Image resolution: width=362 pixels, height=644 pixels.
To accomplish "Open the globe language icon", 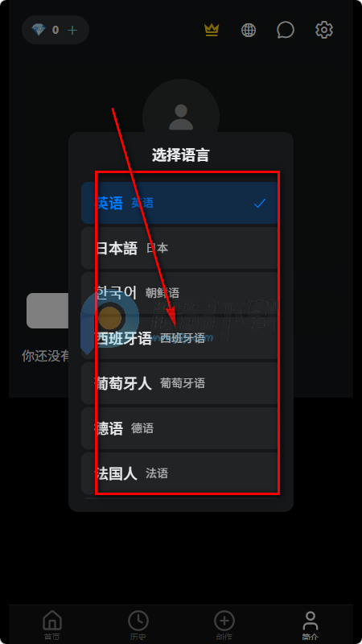I will tap(249, 30).
